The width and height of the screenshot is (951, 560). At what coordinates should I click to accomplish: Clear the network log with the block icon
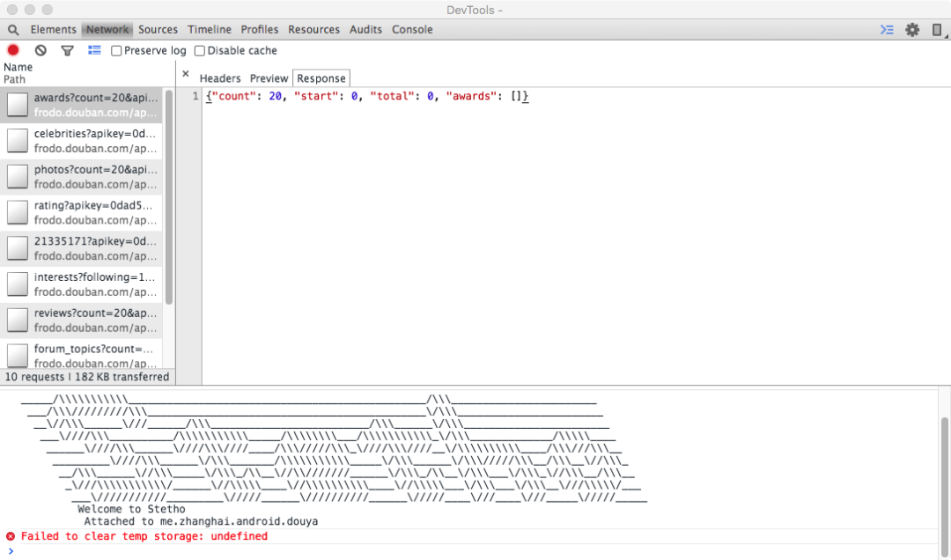click(41, 51)
